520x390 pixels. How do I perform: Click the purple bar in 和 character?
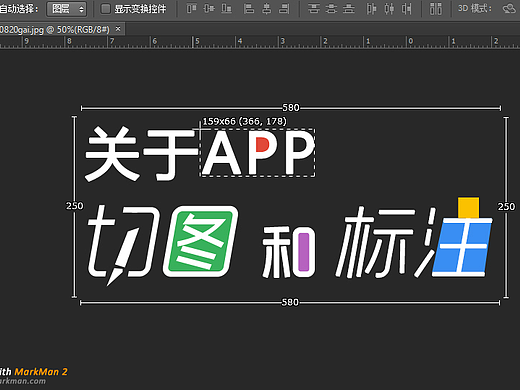tap(303, 252)
